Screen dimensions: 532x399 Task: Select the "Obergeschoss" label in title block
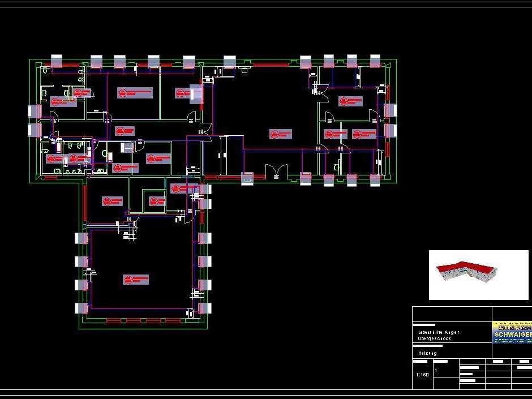[434, 338]
